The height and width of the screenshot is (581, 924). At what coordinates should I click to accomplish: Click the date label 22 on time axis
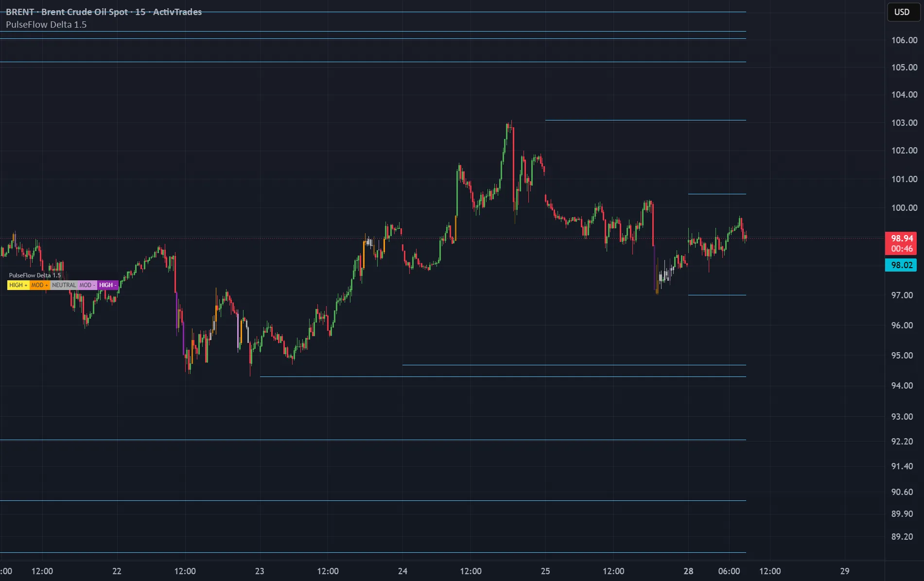click(117, 571)
